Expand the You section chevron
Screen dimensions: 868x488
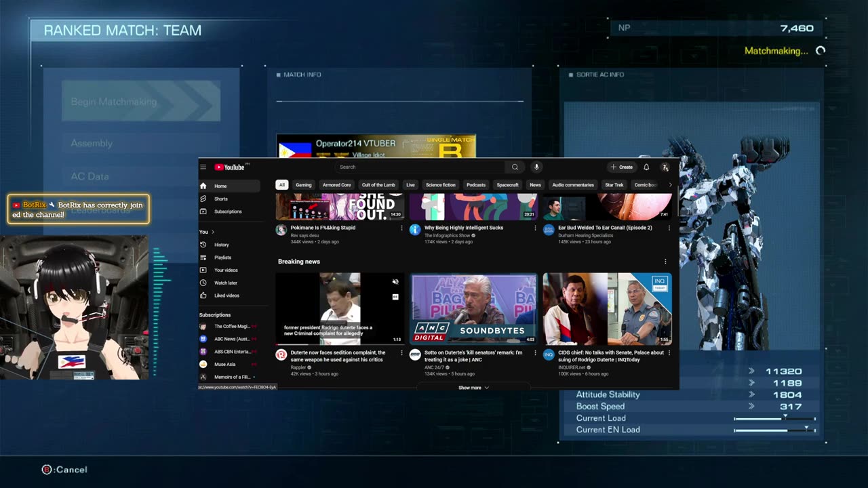pyautogui.click(x=213, y=232)
